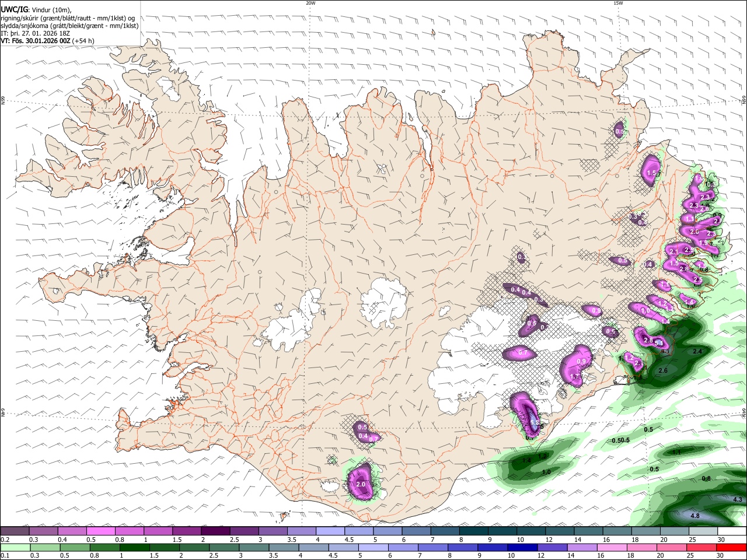Select the dark teal 8 swatch in snow legend
The height and width of the screenshot is (560, 747).
coord(473,531)
